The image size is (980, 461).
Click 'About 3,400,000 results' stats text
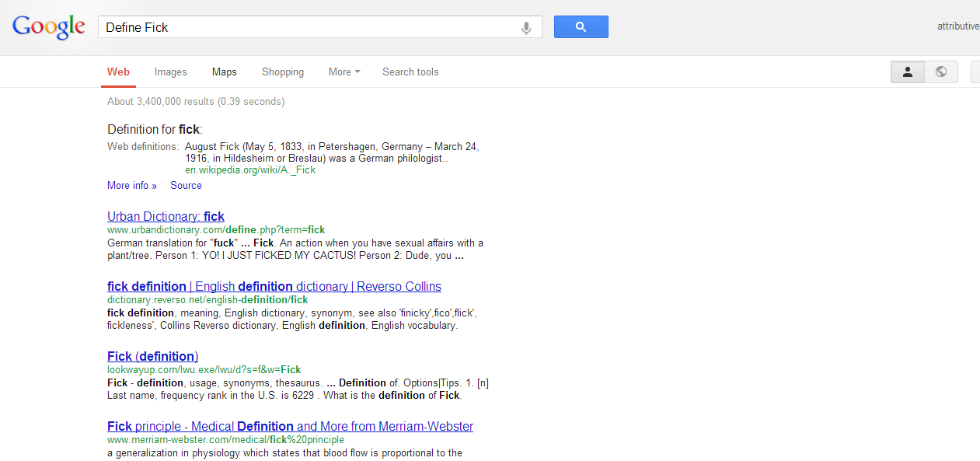(196, 101)
